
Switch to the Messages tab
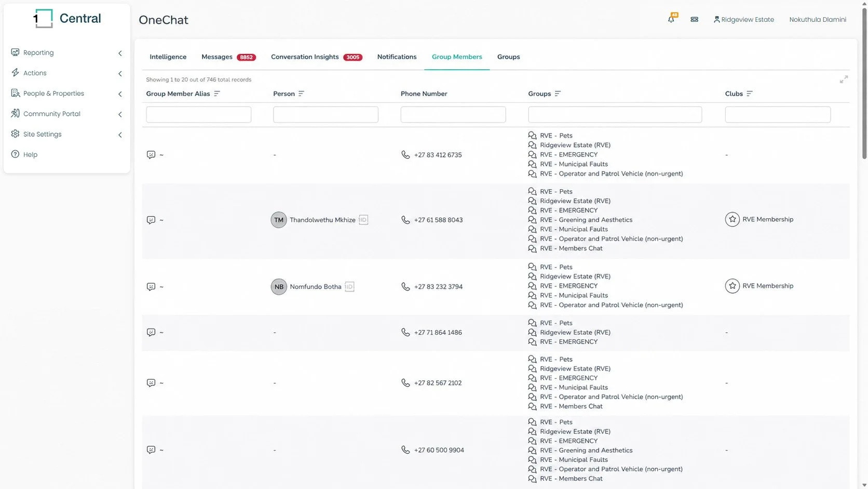pyautogui.click(x=217, y=57)
